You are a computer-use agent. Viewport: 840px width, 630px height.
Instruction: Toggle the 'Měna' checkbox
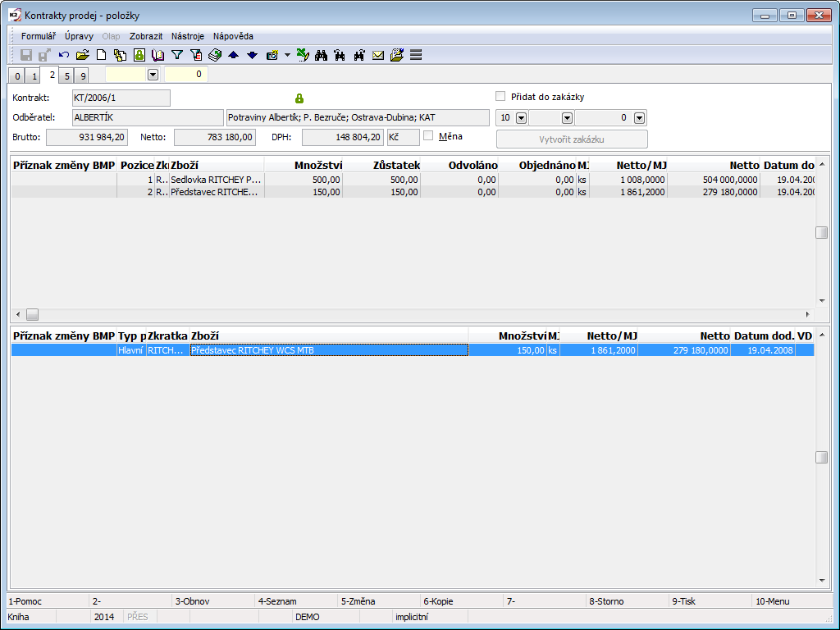click(x=429, y=136)
